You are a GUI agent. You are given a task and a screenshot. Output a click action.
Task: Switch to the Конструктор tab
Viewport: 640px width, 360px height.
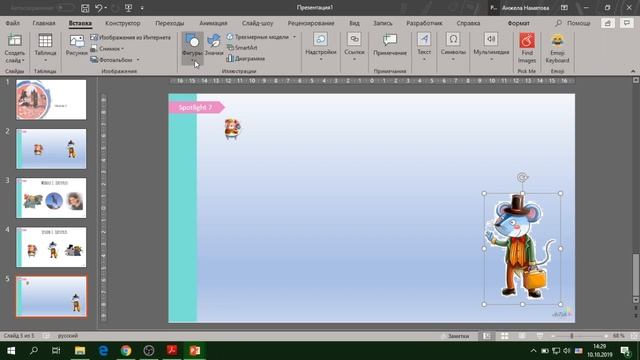coord(122,23)
